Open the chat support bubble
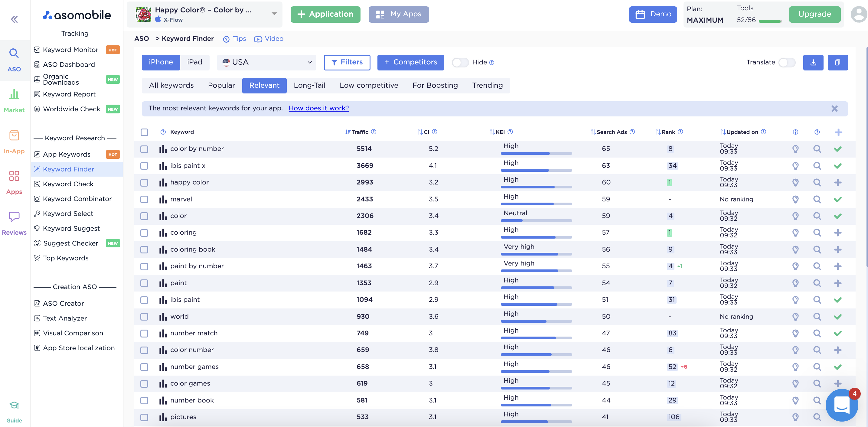 click(x=842, y=405)
